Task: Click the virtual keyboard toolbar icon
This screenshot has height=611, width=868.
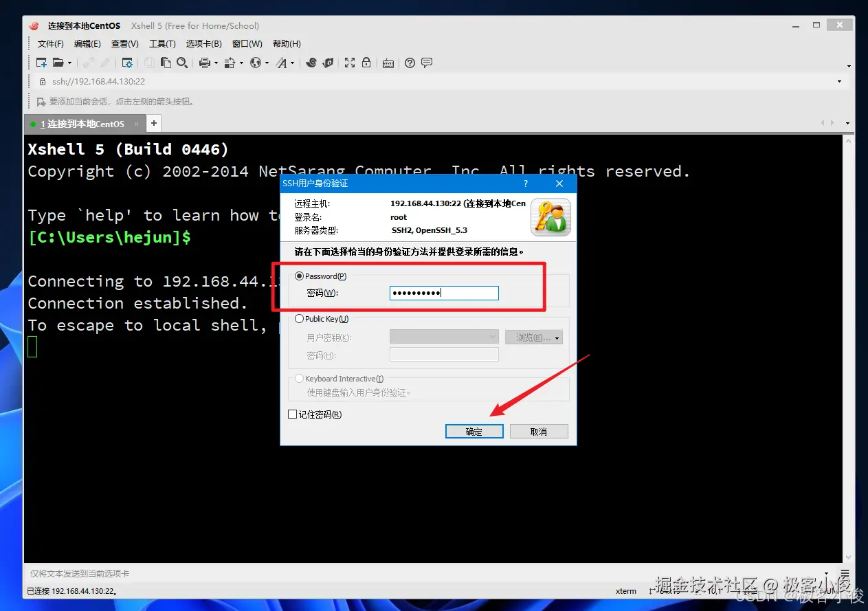Action: [x=388, y=63]
